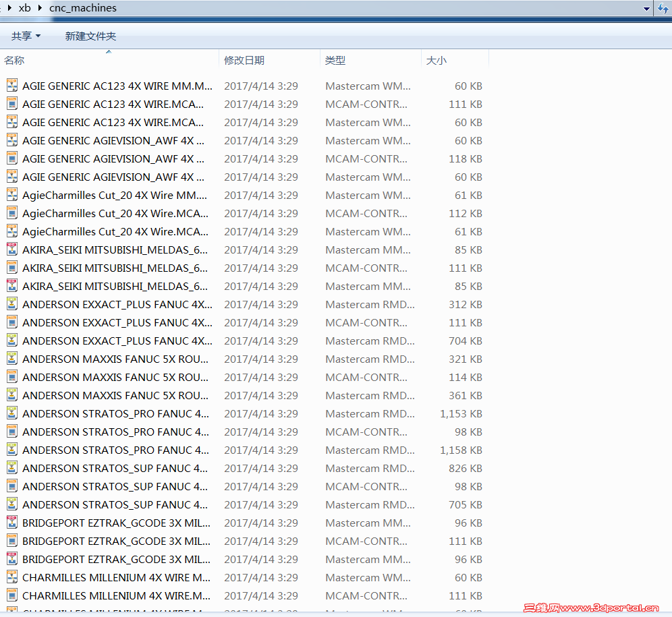The width and height of the screenshot is (672, 617).
Task: Select the 60 KB Mastercam WM 'AGIE GENERIC AC123 4X WIRE.MCA...' name
Action: (113, 123)
